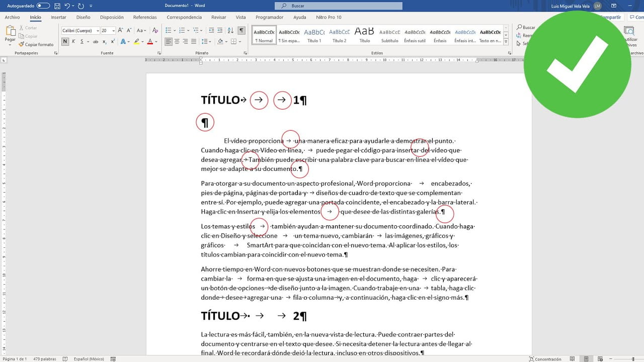The width and height of the screenshot is (644, 362).
Task: Toggle strikethrough formatting
Action: pyautogui.click(x=95, y=41)
